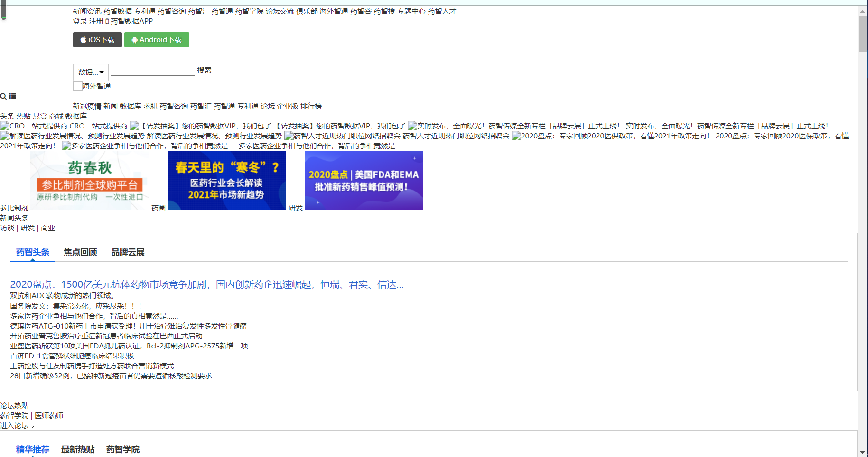Viewport: 868px width, 457px height.
Task: Switch to the 药智头条 tab
Action: (x=33, y=252)
